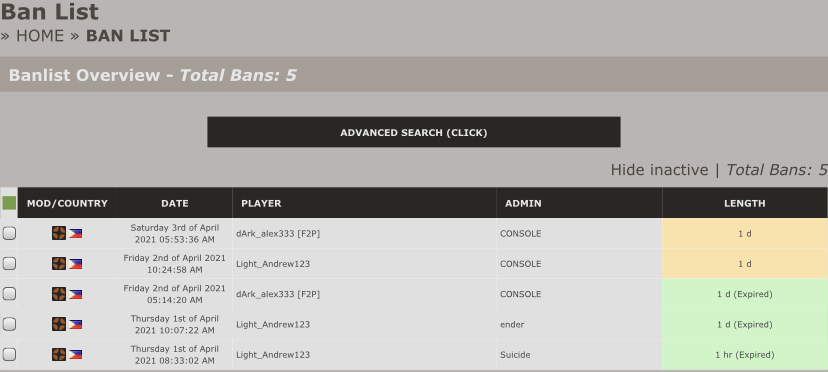Click the orange 1 d length cell in top row
The width and height of the screenshot is (828, 372).
click(745, 233)
